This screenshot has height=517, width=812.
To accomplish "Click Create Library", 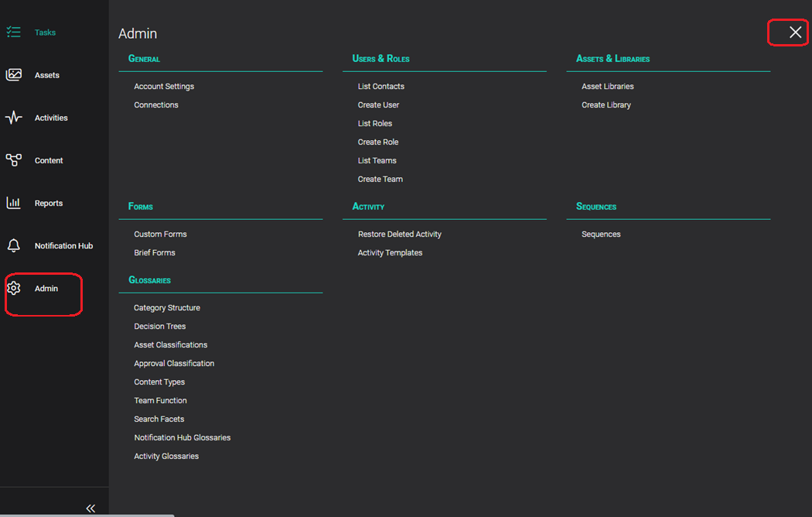I will pyautogui.click(x=606, y=104).
